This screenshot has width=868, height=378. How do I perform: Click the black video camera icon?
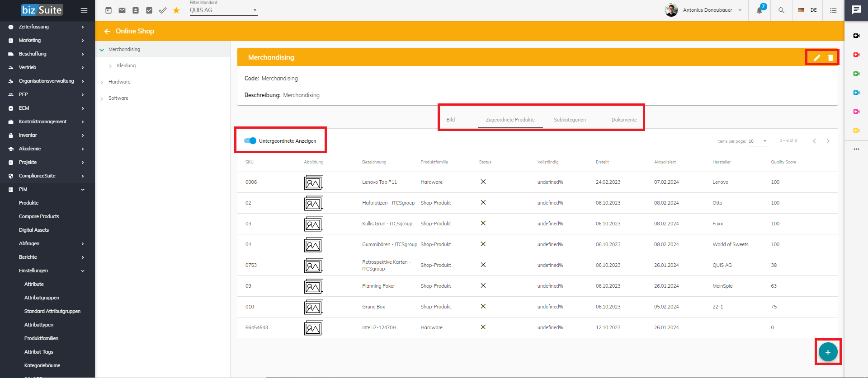[x=856, y=36]
